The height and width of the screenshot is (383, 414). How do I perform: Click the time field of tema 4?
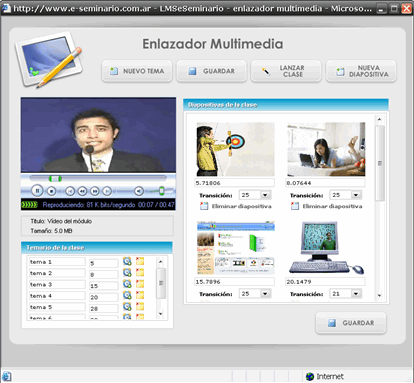[x=104, y=297]
